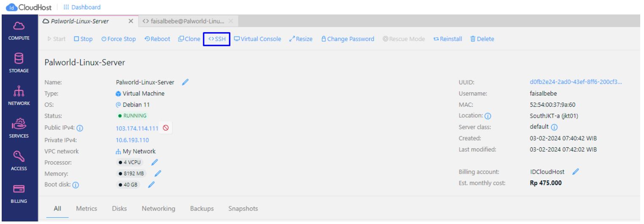
Task: Clone the virtual machine
Action: click(x=189, y=39)
